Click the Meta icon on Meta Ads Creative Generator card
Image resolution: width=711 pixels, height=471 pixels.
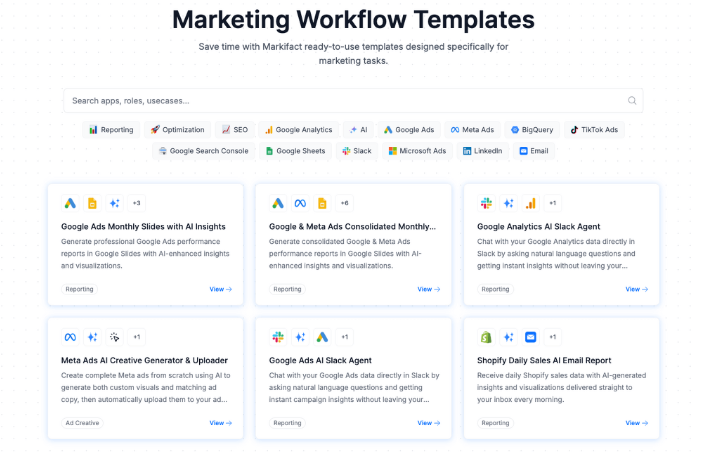pyautogui.click(x=70, y=337)
